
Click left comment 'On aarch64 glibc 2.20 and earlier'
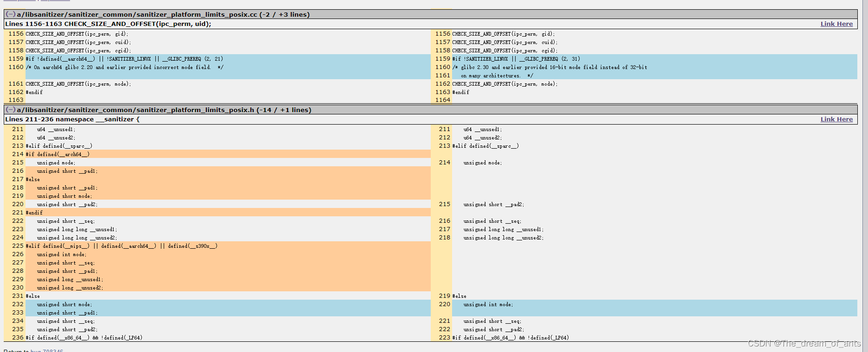pyautogui.click(x=124, y=67)
